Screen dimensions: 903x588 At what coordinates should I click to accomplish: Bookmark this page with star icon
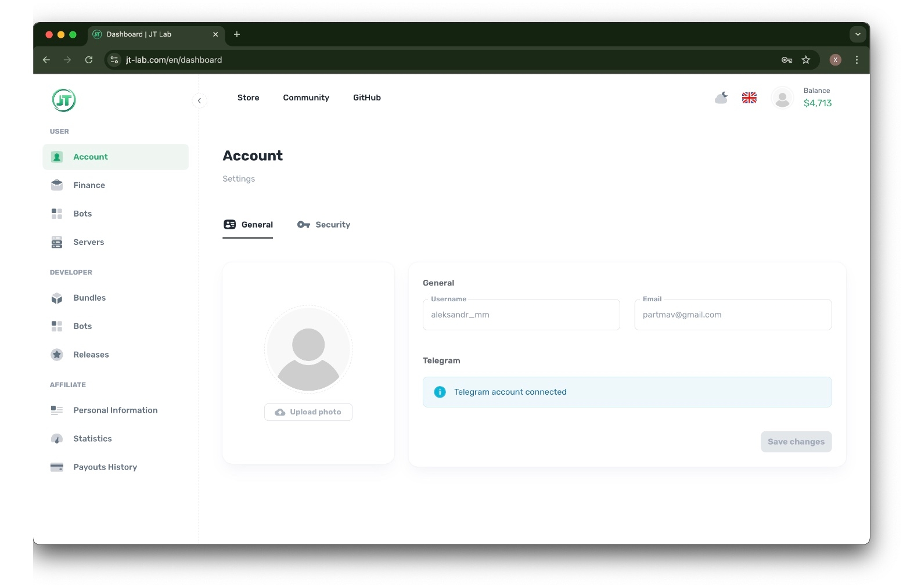(806, 60)
